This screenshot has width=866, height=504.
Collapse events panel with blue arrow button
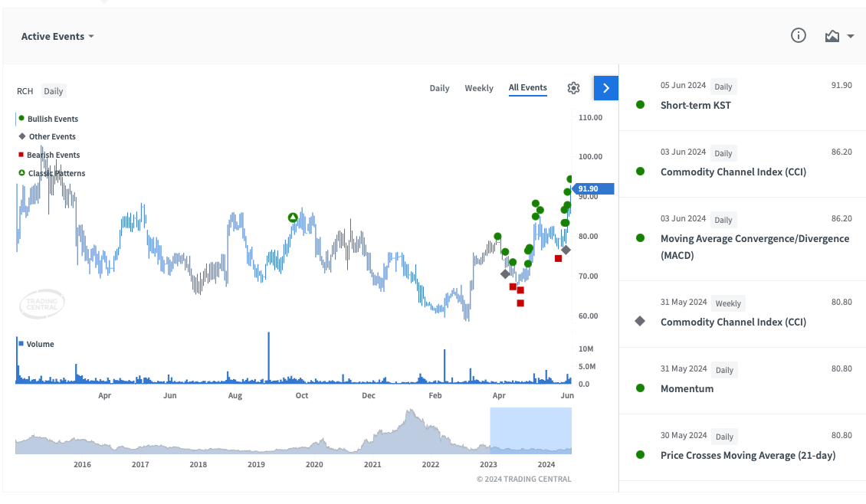pyautogui.click(x=606, y=88)
